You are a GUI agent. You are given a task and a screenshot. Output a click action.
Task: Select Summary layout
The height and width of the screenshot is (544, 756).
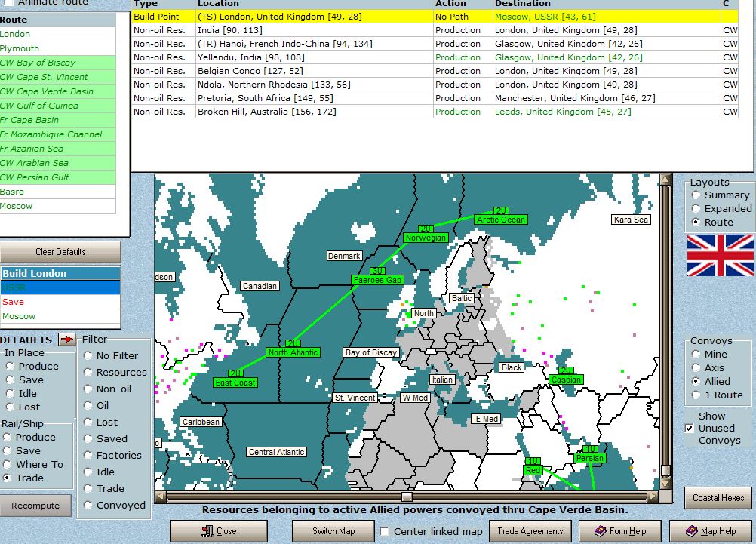(x=696, y=195)
